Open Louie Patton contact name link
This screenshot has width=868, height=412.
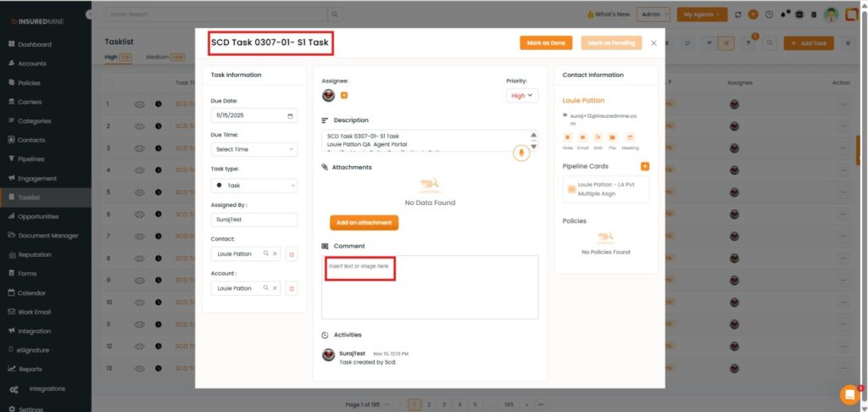pyautogui.click(x=583, y=100)
